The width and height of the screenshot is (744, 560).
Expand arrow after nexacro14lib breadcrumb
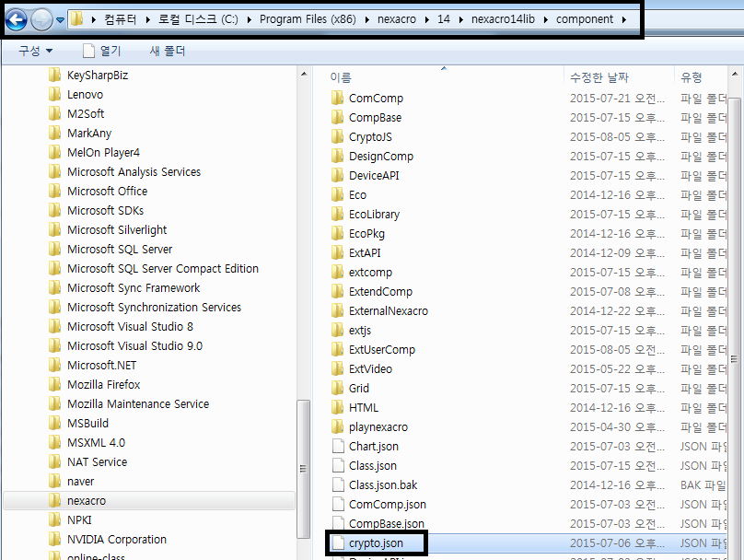546,19
